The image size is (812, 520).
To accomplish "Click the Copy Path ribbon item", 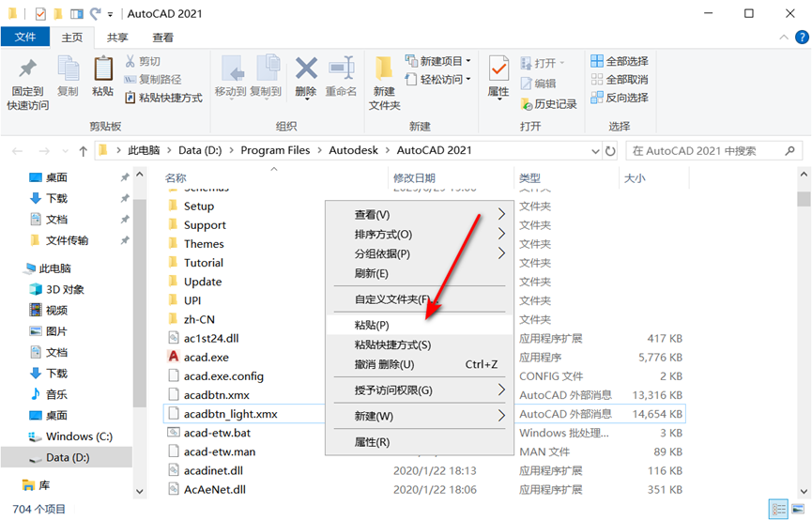I will [153, 79].
